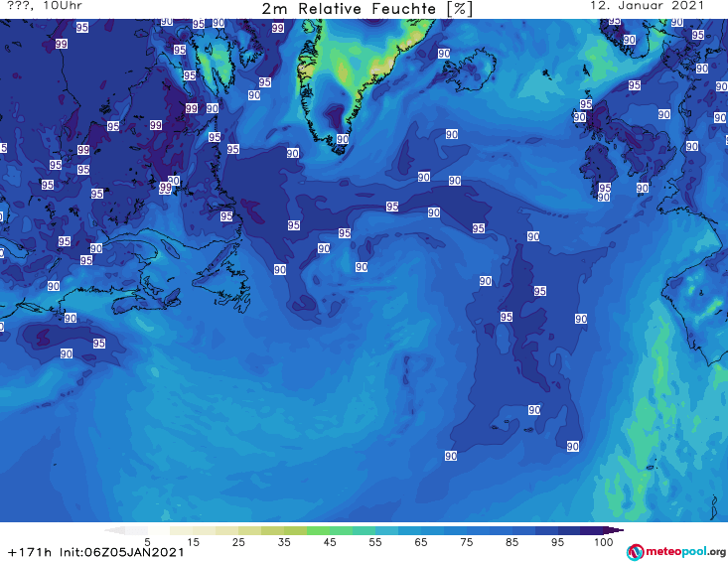Click the '+171h' forecast hour text
The width and height of the screenshot is (728, 562).
coord(30,552)
